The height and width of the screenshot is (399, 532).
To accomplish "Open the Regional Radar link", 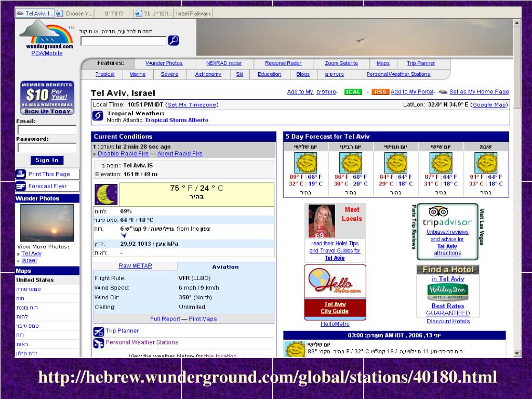I will [283, 63].
